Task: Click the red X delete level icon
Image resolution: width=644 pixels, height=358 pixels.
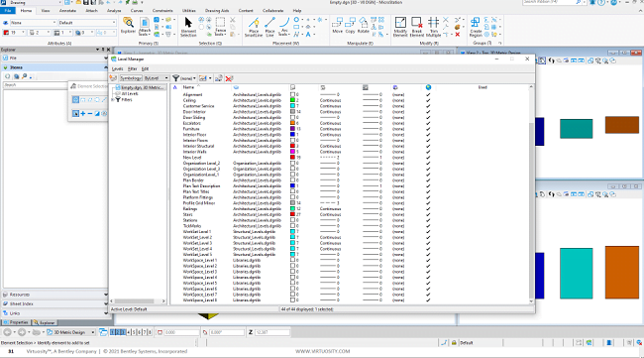Action: (229, 78)
